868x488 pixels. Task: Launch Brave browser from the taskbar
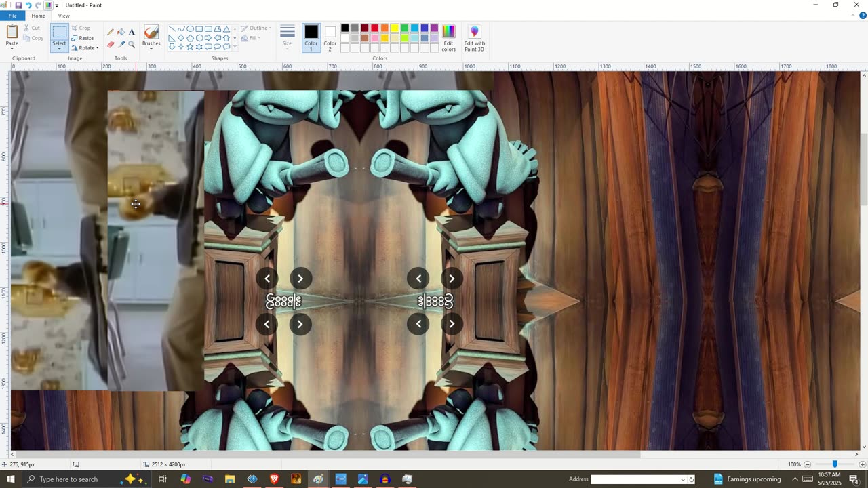point(274,479)
